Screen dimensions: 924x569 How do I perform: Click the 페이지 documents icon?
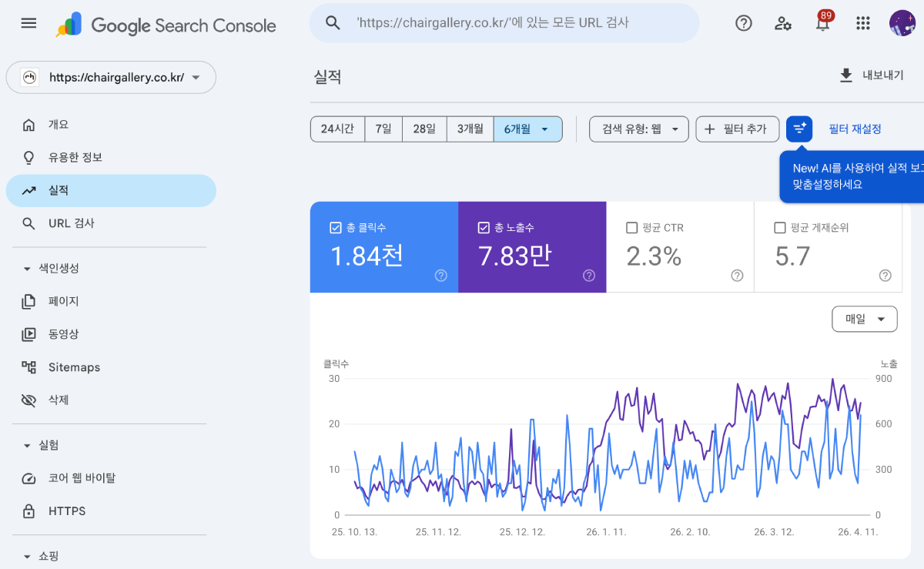[28, 301]
